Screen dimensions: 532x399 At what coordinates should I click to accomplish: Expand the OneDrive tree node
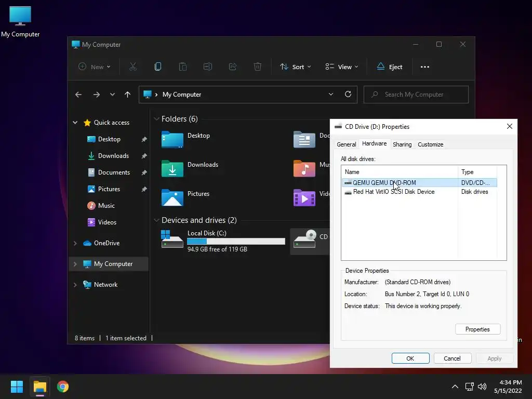pyautogui.click(x=75, y=243)
